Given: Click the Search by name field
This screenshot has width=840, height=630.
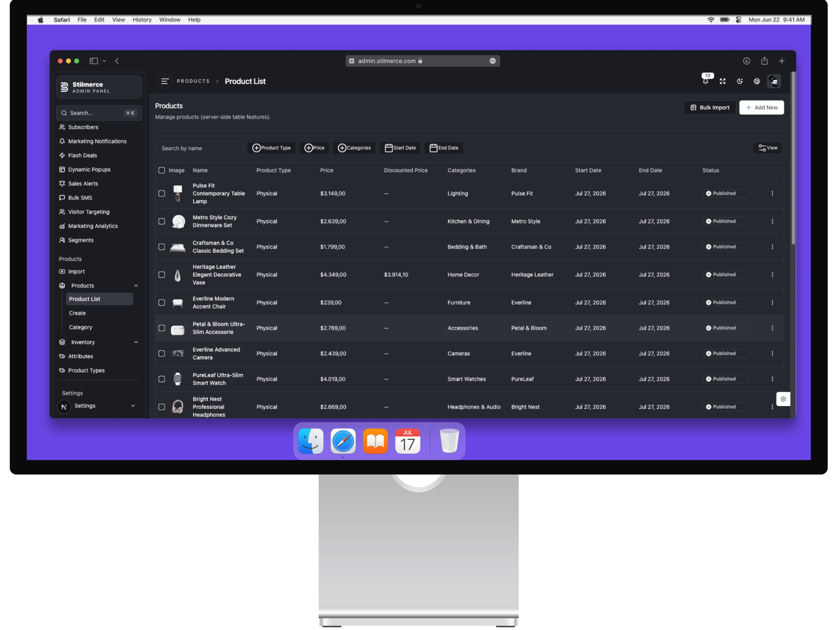Looking at the screenshot, I should pyautogui.click(x=200, y=149).
